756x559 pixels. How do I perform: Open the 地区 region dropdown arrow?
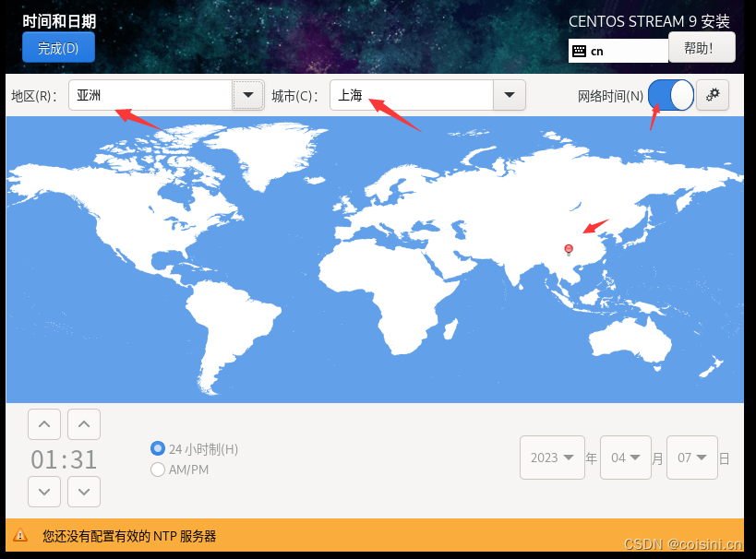tap(248, 95)
